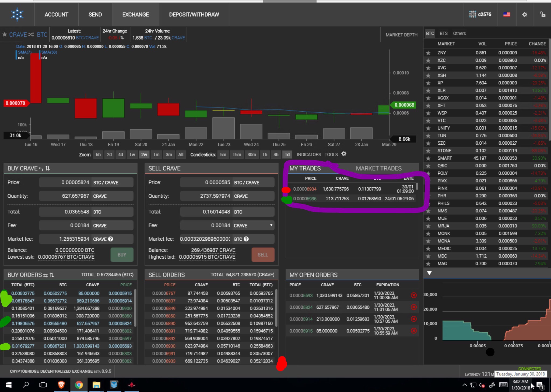The height and width of the screenshot is (392, 551).
Task: Sort market list by CHANGE column
Action: point(537,44)
